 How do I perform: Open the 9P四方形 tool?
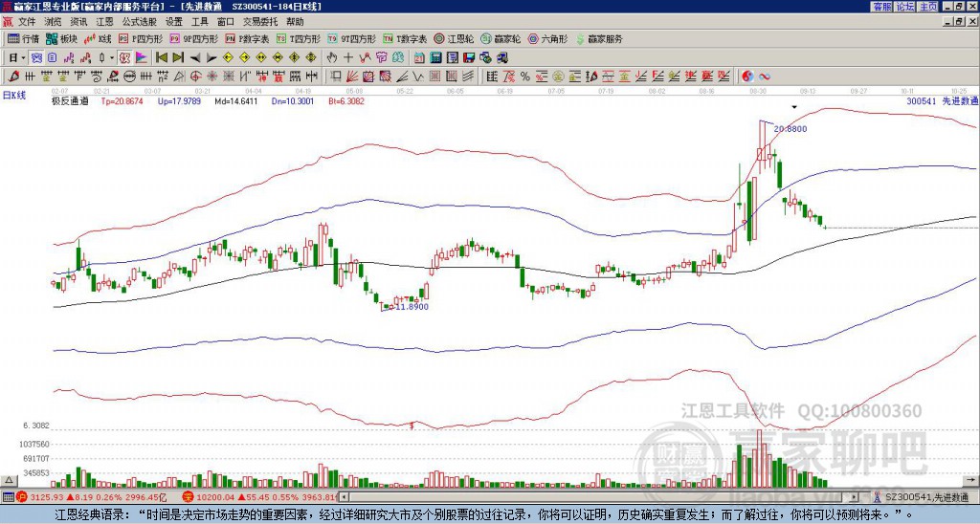coord(194,38)
